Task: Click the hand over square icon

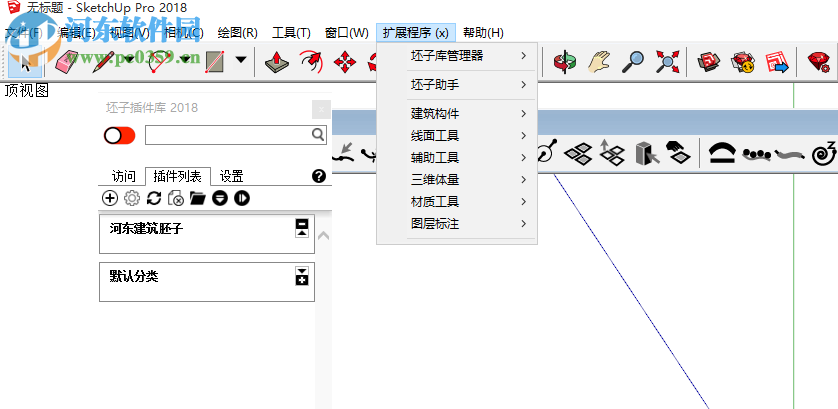Action: (678, 152)
